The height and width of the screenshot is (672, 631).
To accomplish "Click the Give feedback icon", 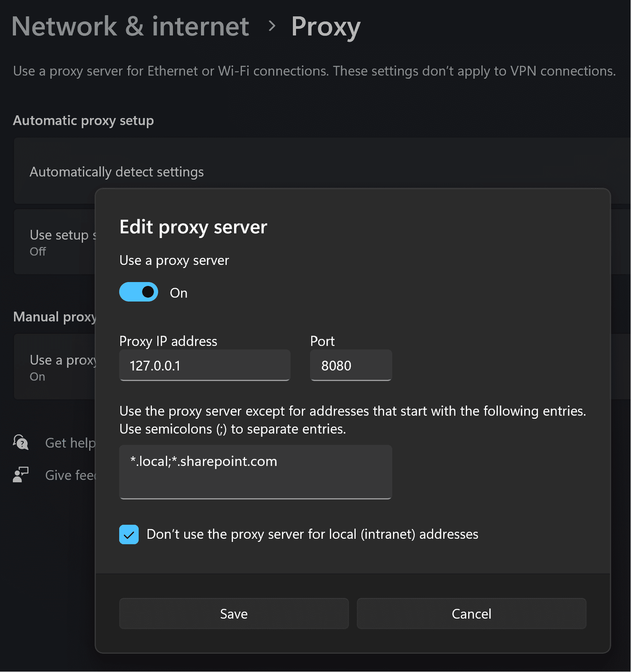I will 20,474.
